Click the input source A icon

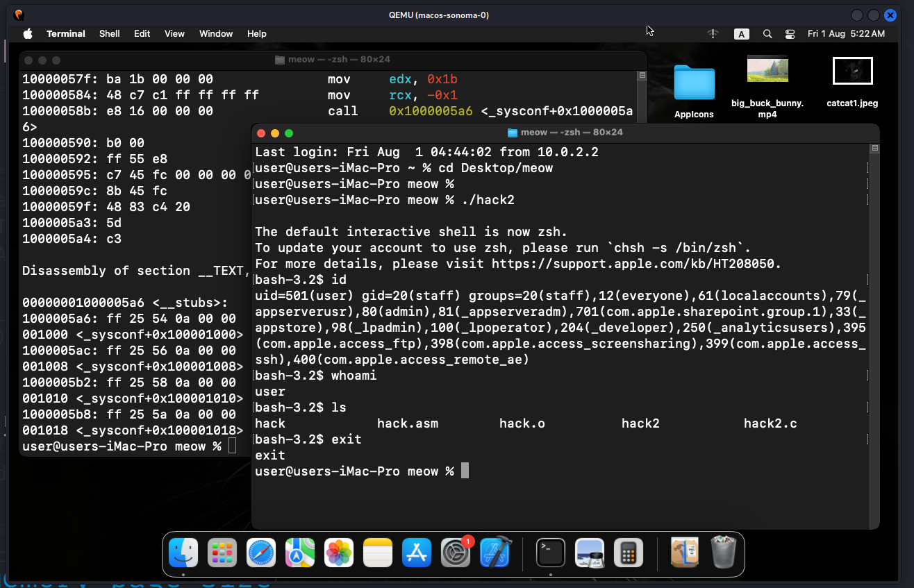(742, 34)
